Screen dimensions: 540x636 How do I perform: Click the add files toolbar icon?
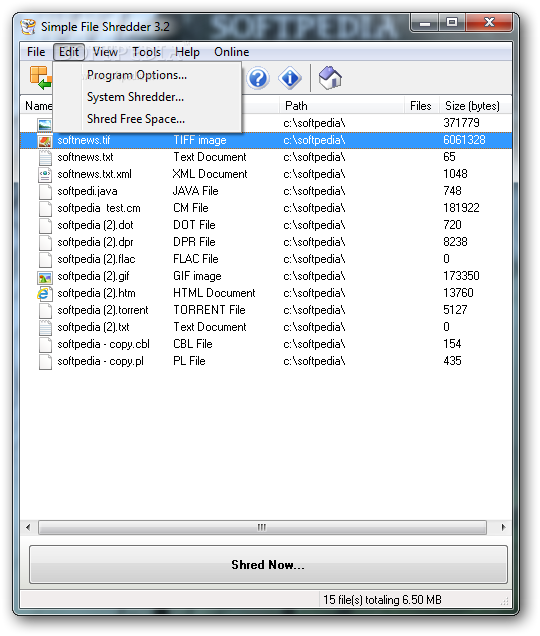[41, 78]
